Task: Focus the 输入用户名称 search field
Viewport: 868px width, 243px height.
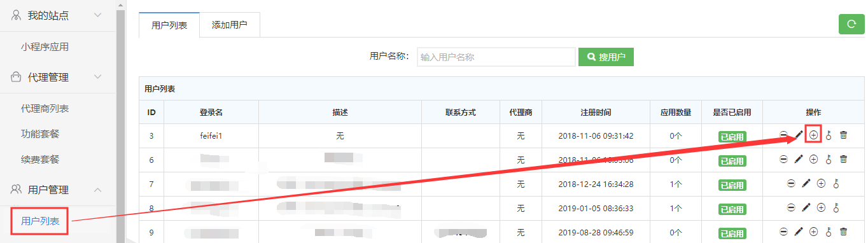Action: coord(496,57)
